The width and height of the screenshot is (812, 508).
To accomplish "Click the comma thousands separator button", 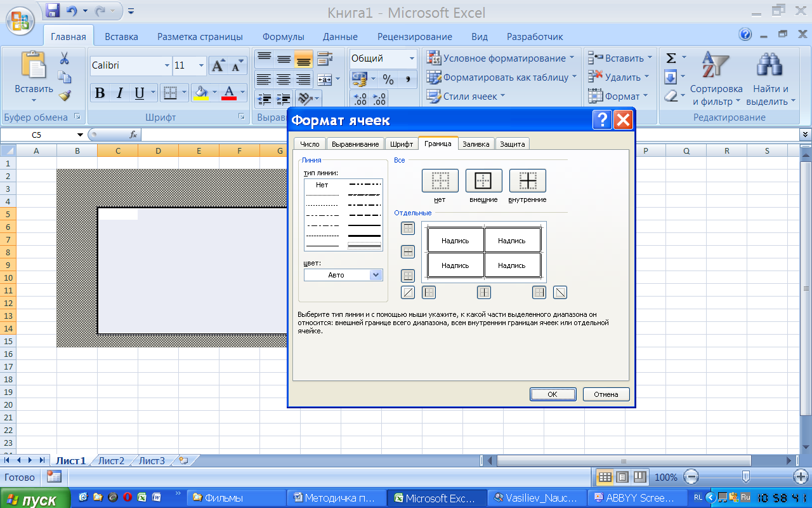I will tap(407, 79).
